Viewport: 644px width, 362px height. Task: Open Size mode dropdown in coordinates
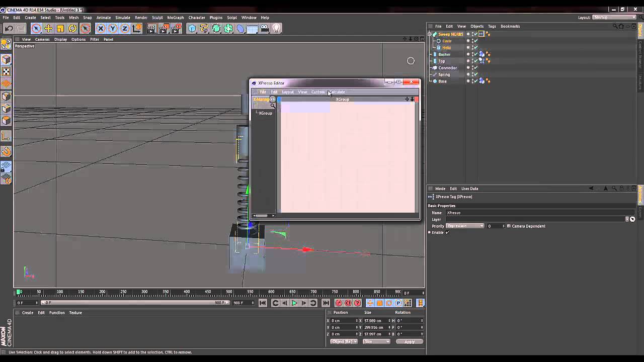tap(376, 341)
